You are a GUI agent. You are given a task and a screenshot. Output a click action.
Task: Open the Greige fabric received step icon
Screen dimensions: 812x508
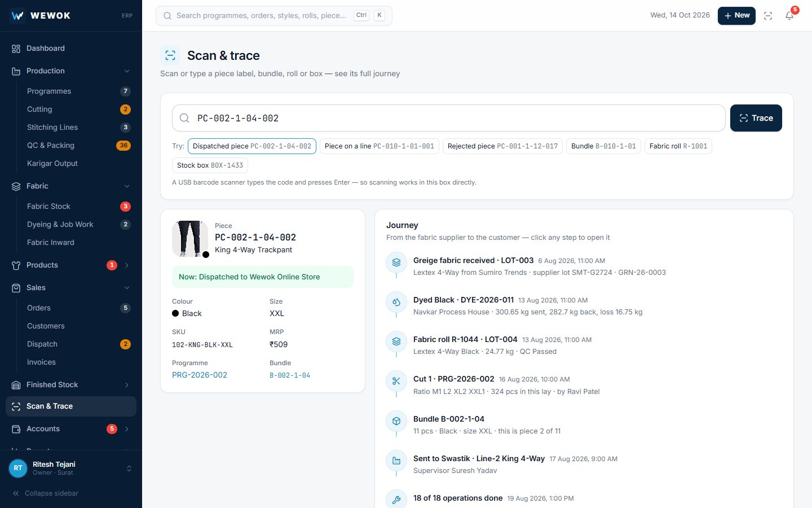396,262
